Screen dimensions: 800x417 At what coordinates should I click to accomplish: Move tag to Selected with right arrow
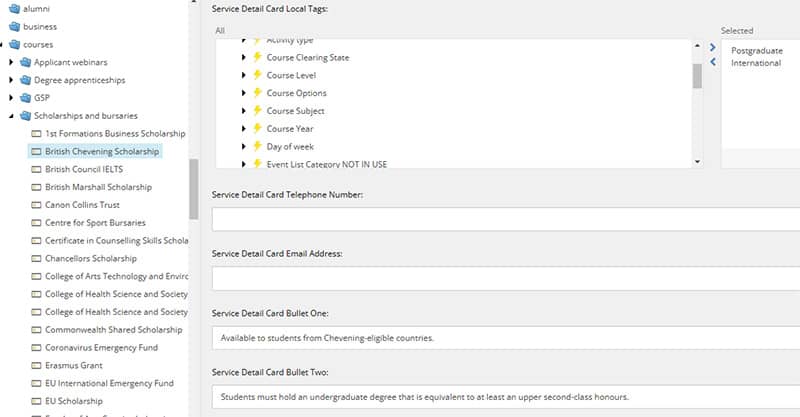(713, 47)
